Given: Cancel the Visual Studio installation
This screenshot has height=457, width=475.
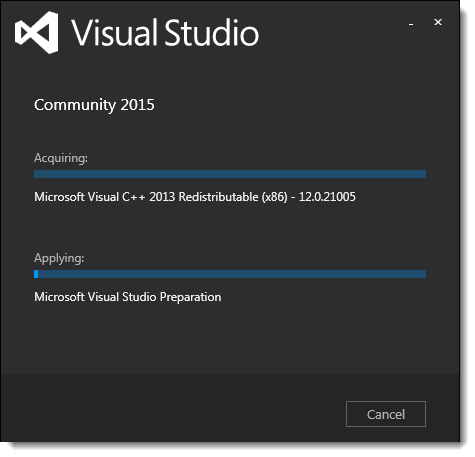Looking at the screenshot, I should click(386, 414).
